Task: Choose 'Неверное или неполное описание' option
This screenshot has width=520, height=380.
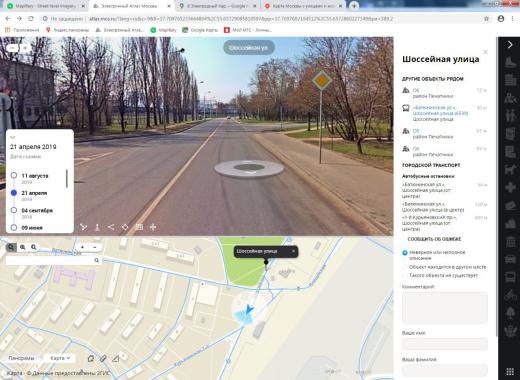Action: click(405, 253)
